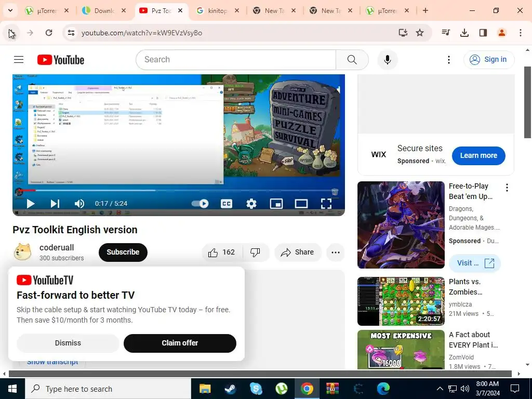Image resolution: width=532 pixels, height=399 pixels.
Task: Switch to the Download tab
Action: pyautogui.click(x=104, y=10)
